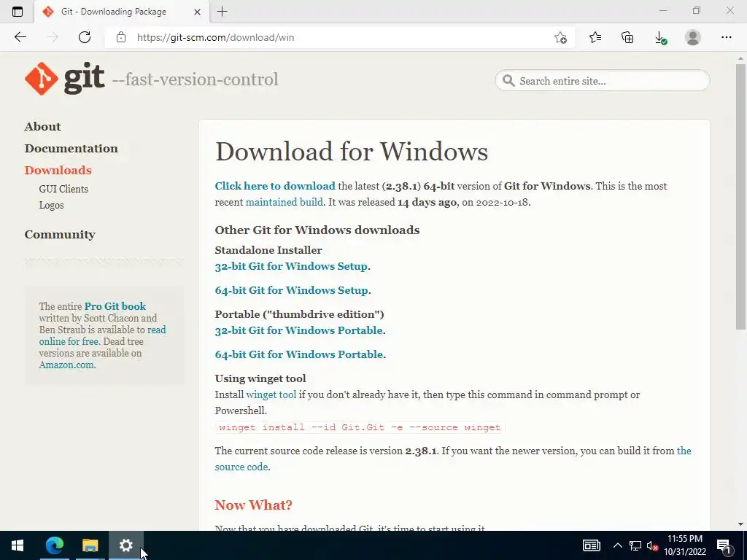The height and width of the screenshot is (560, 747).
Task: Open Settings from the taskbar
Action: (125, 545)
